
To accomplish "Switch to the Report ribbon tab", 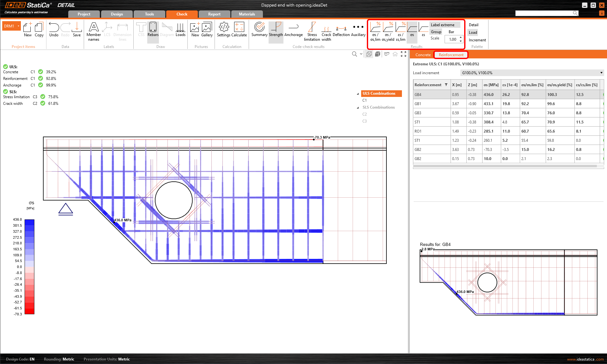I will click(x=214, y=14).
